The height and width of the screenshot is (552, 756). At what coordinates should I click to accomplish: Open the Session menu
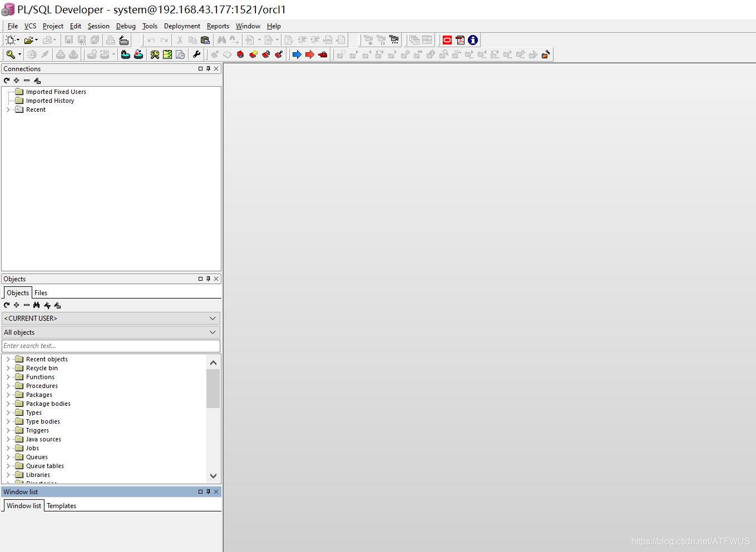point(98,26)
